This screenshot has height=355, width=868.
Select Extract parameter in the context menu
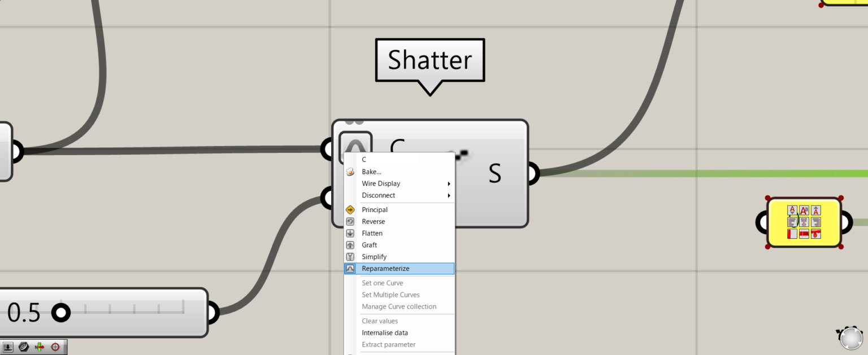pos(388,344)
